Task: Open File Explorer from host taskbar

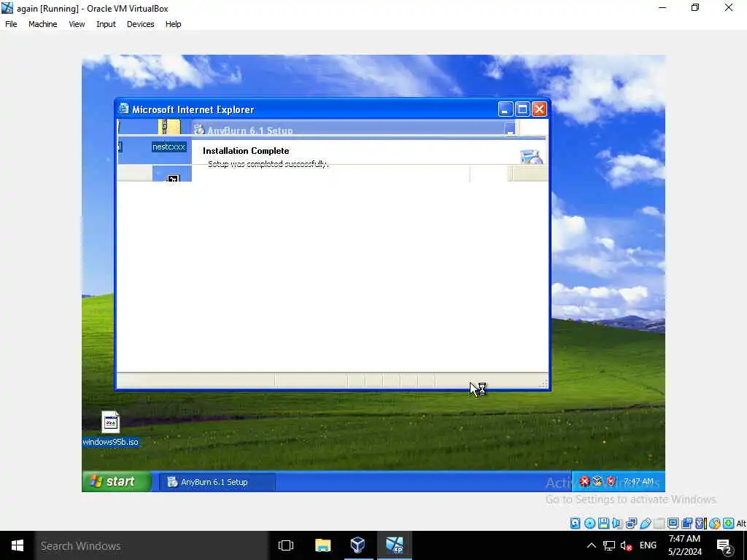Action: point(322,545)
